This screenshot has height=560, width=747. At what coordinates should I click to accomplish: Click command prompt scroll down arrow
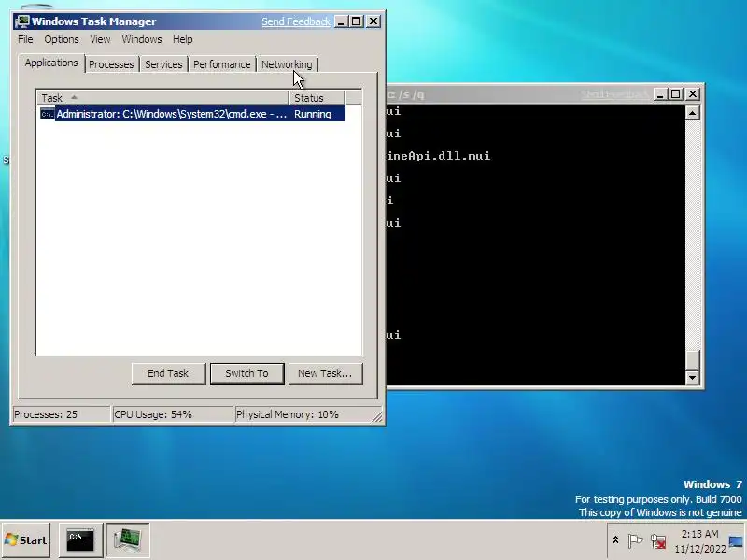coord(692,378)
